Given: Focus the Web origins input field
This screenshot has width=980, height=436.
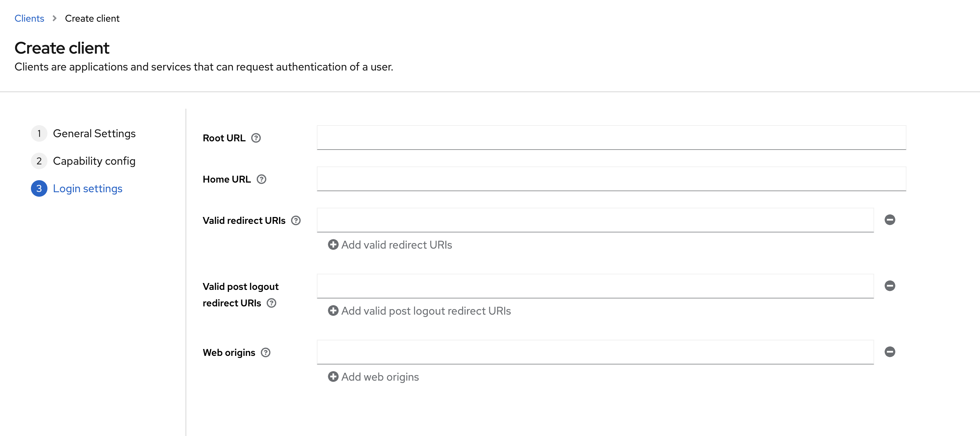Looking at the screenshot, I should click(x=595, y=352).
